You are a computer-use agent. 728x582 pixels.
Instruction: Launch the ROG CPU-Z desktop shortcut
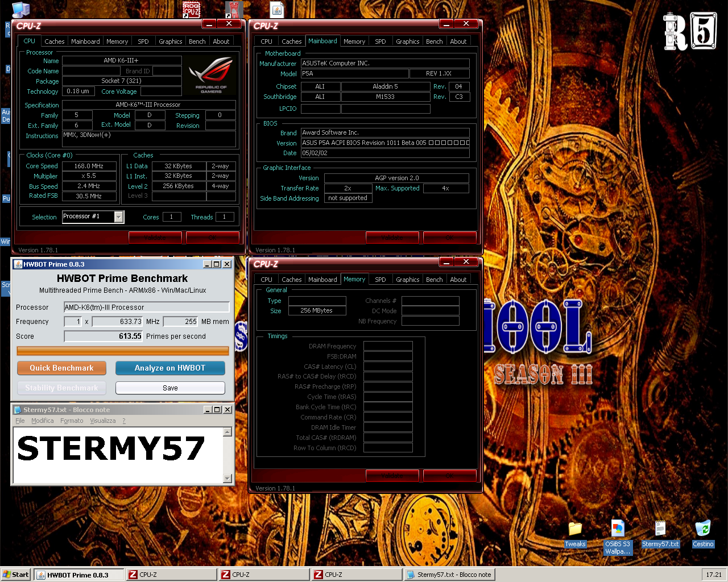(191, 9)
